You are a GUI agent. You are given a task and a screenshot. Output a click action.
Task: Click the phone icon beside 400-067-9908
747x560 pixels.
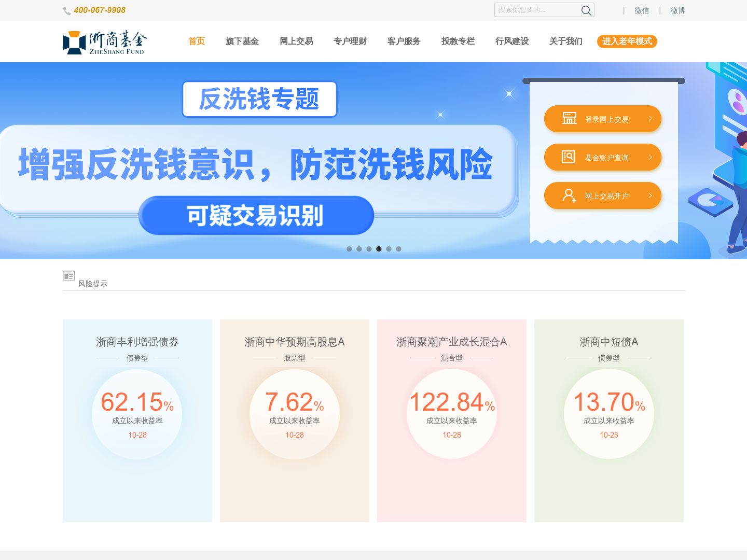click(x=67, y=11)
